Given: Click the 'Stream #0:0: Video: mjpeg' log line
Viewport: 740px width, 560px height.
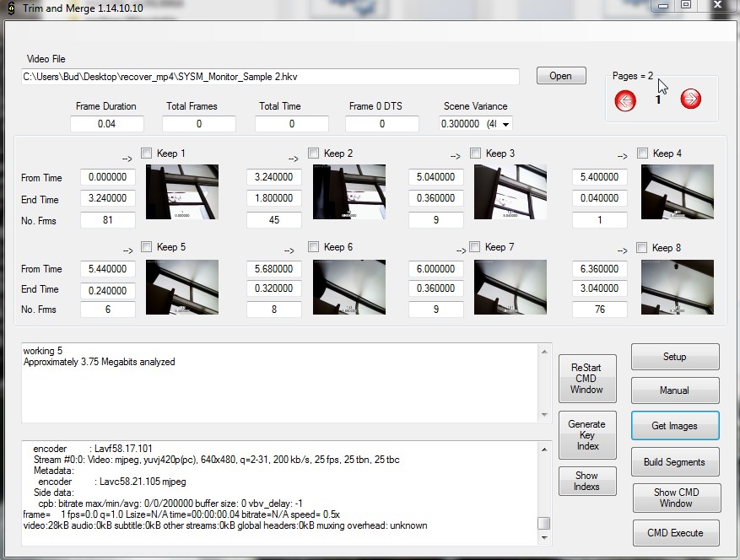Looking at the screenshot, I should [x=217, y=460].
